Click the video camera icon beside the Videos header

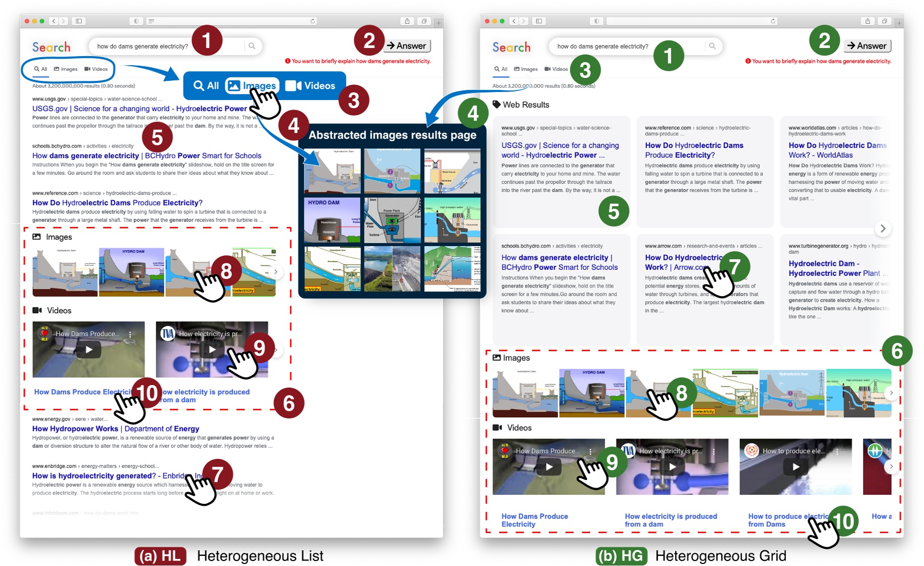point(37,310)
